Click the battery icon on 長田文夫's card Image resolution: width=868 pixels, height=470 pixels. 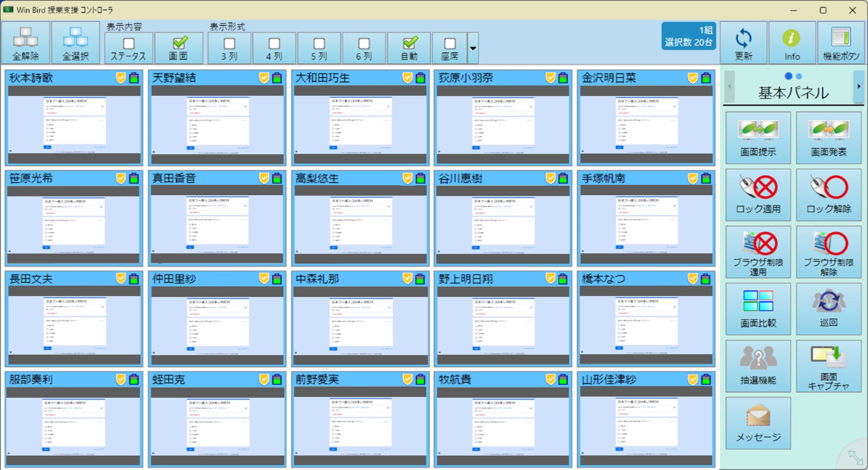(x=134, y=279)
